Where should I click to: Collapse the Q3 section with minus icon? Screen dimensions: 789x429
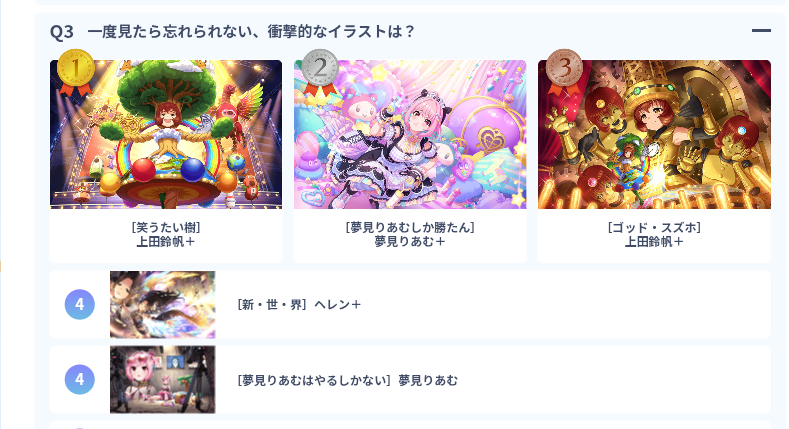coord(761,31)
